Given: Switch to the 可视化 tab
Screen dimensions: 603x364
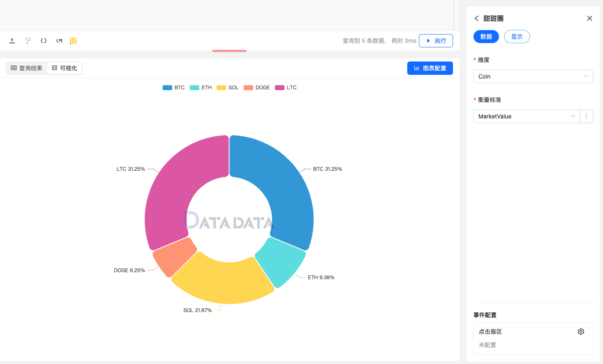Looking at the screenshot, I should [64, 68].
